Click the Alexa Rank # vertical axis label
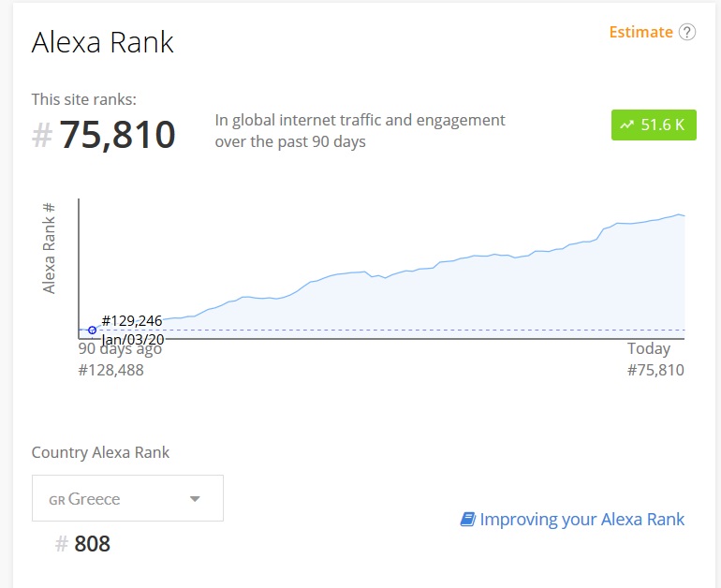The width and height of the screenshot is (721, 588). (x=49, y=248)
